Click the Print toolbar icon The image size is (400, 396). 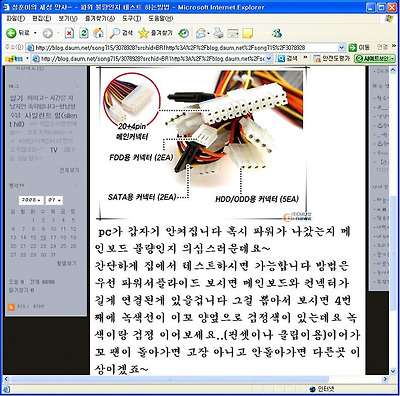(219, 33)
